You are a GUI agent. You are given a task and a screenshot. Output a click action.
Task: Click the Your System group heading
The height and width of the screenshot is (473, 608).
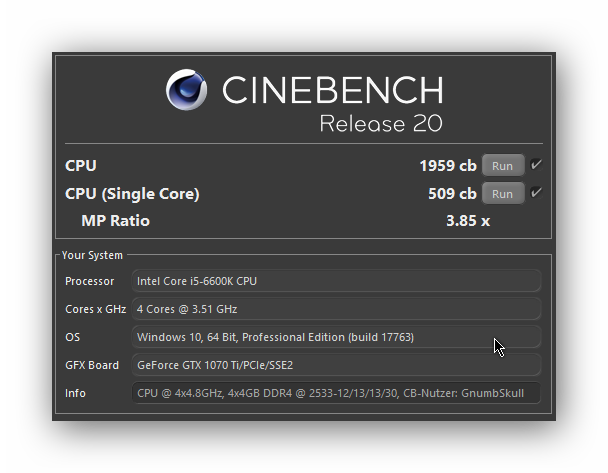click(x=92, y=255)
